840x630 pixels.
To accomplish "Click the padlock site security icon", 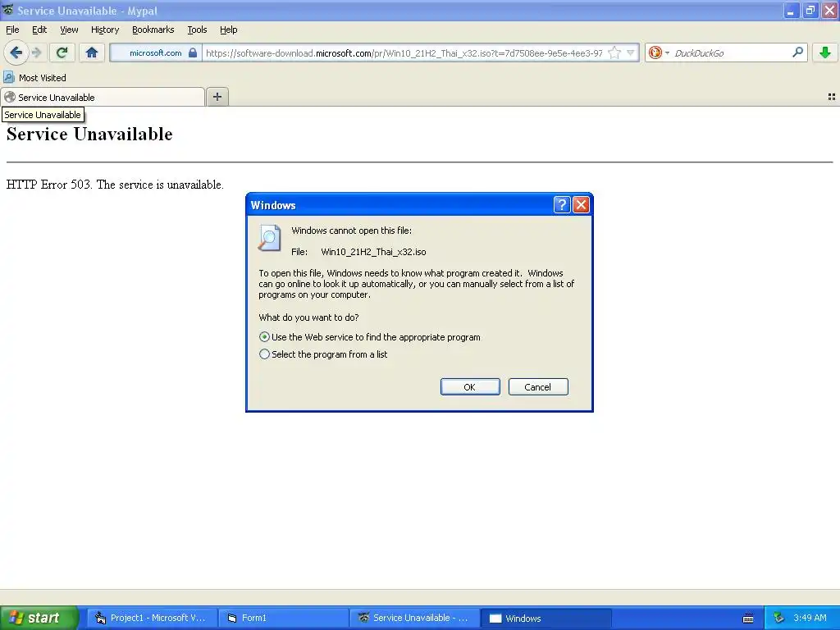I will (193, 52).
